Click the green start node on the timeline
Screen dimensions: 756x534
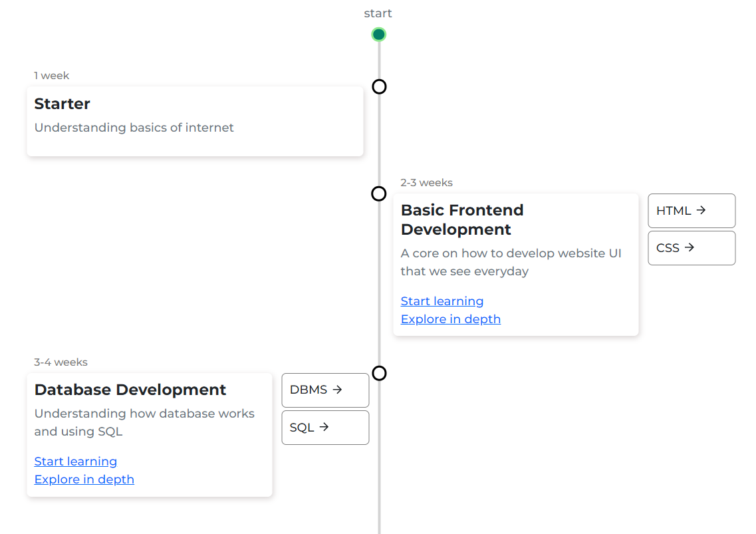click(378, 34)
